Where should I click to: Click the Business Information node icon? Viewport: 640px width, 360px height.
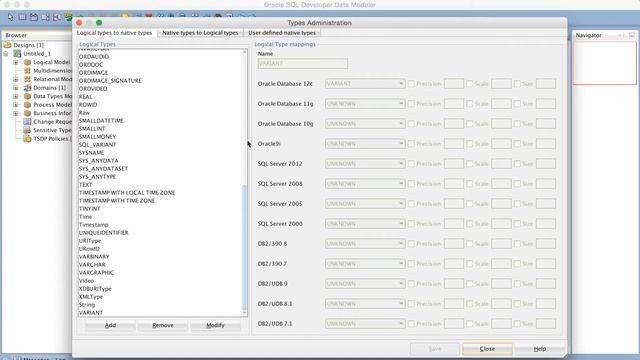pos(27,113)
